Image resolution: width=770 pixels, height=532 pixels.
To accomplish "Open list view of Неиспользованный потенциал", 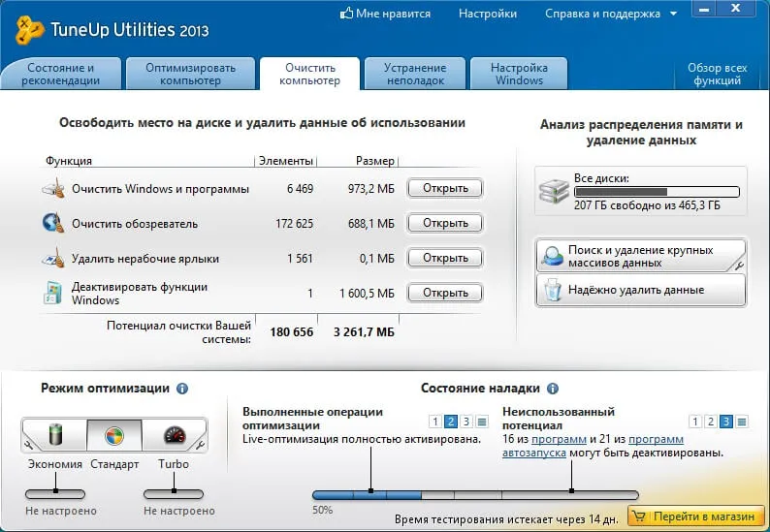I will click(x=742, y=422).
